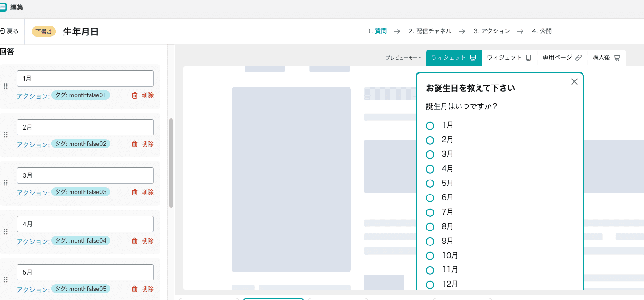The image size is (644, 300).
Task: Click the drag handle next to 4月 answer
Action: tap(5, 231)
